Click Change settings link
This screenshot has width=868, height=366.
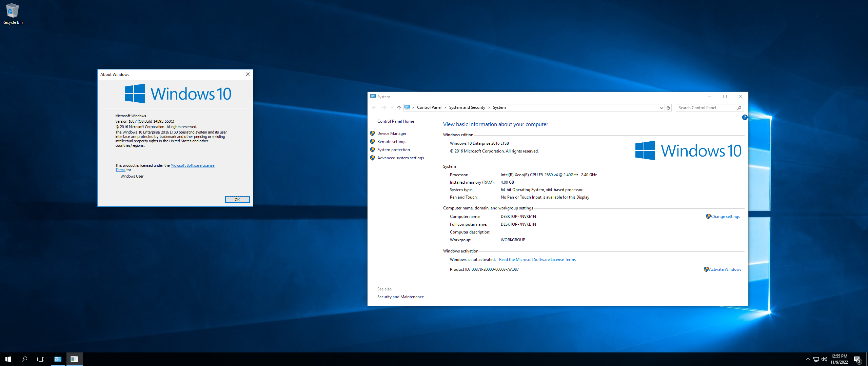coord(725,217)
